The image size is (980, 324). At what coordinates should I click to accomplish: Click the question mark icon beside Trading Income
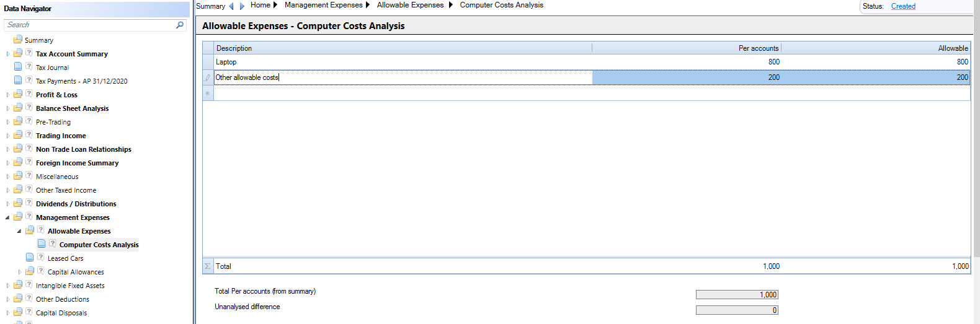coord(29,135)
